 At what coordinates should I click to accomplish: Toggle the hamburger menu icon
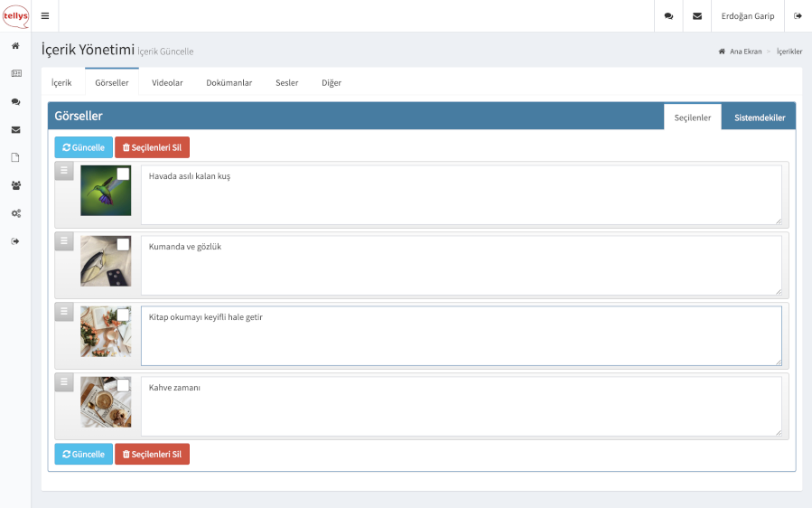coord(45,16)
